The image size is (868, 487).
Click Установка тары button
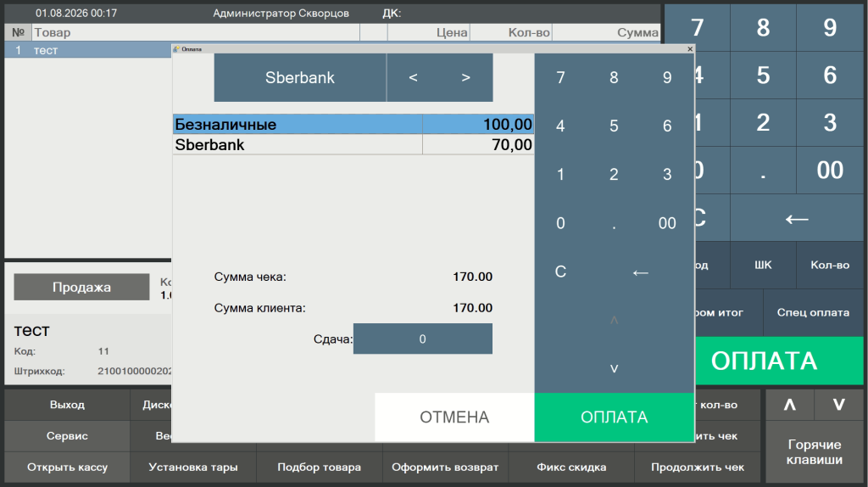pos(193,467)
